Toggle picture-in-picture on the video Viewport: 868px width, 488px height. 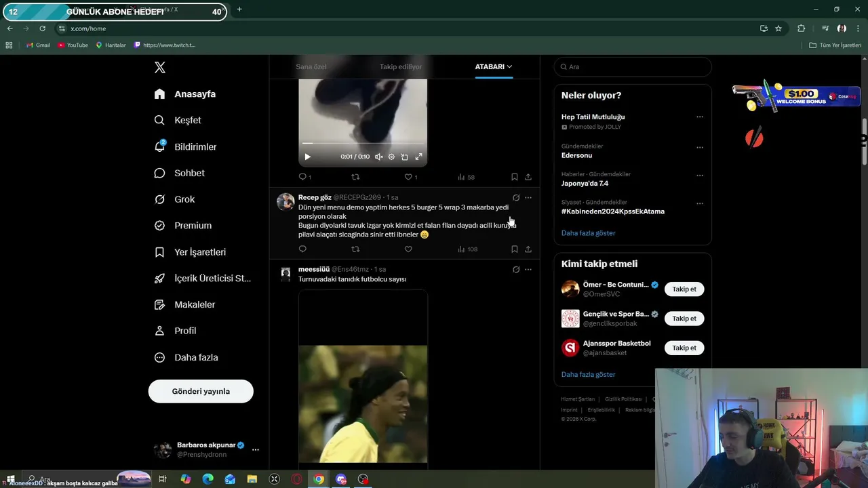pyautogui.click(x=404, y=157)
